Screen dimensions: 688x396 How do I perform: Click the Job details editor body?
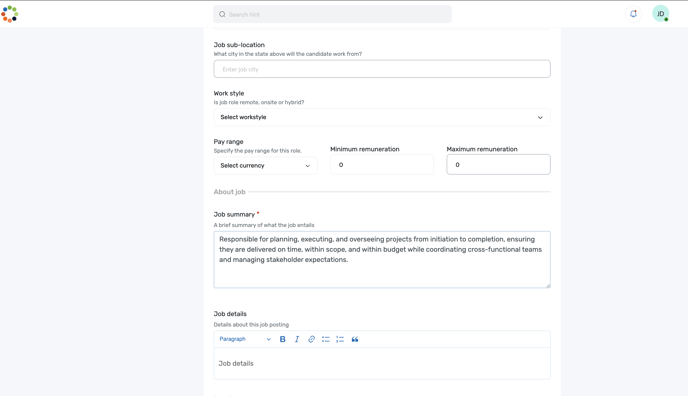tap(382, 363)
